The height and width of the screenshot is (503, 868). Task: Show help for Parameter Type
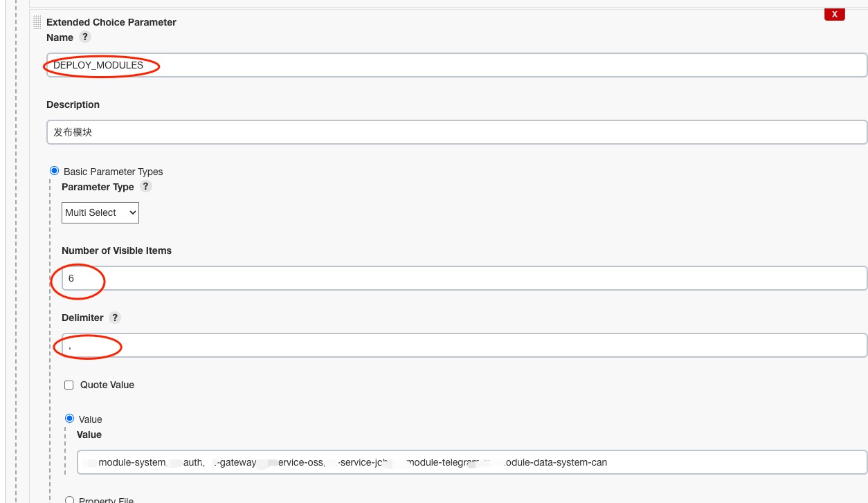pyautogui.click(x=145, y=187)
